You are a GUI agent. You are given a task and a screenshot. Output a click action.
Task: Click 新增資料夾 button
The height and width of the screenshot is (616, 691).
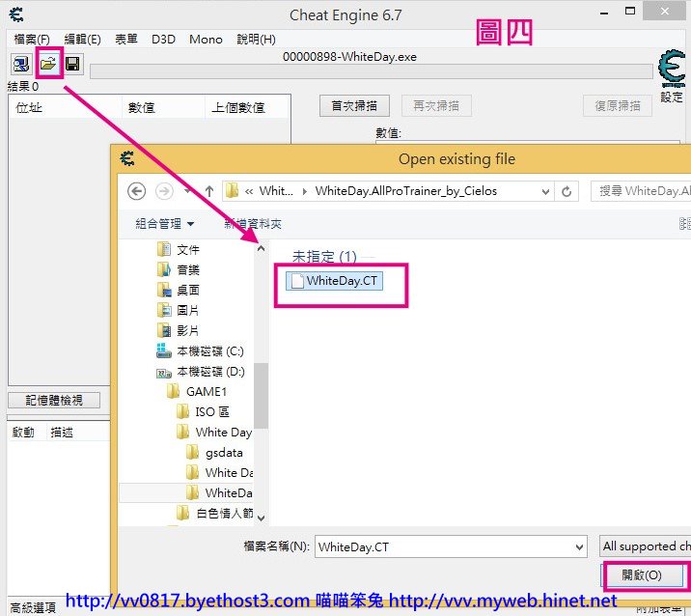[x=253, y=224]
